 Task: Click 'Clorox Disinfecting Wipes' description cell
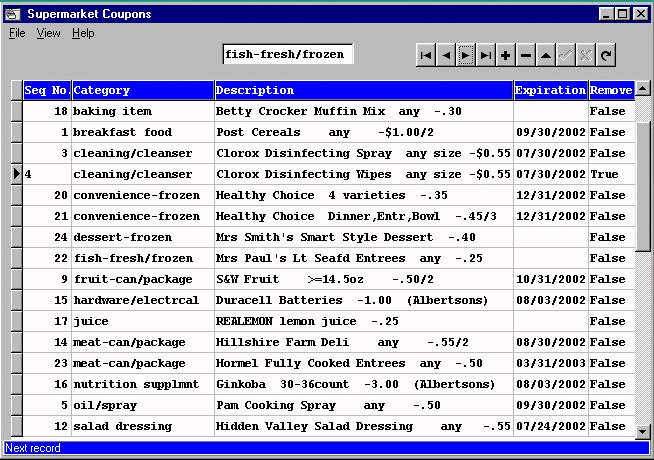pos(364,174)
